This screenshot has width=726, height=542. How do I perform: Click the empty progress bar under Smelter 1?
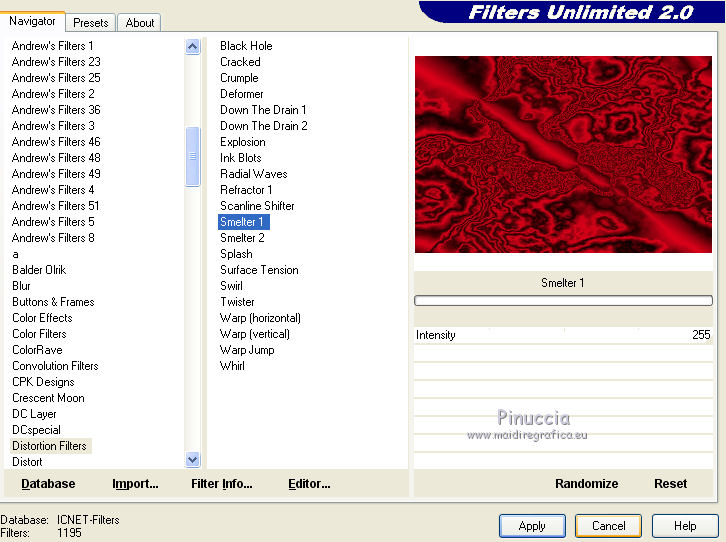coord(563,301)
